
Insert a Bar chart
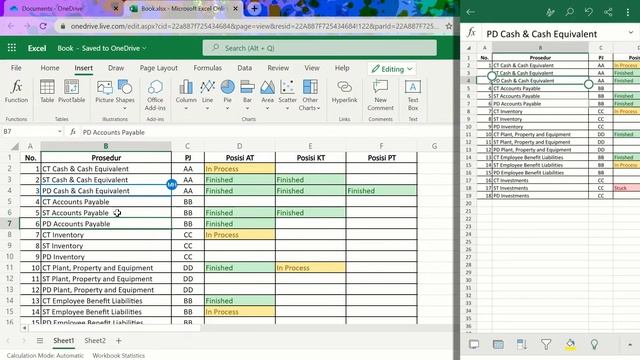(247, 96)
